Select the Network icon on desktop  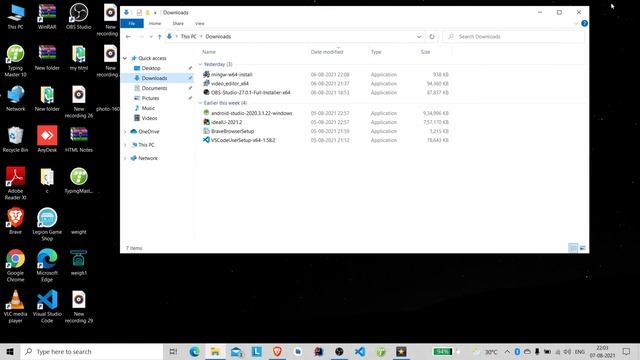click(16, 98)
